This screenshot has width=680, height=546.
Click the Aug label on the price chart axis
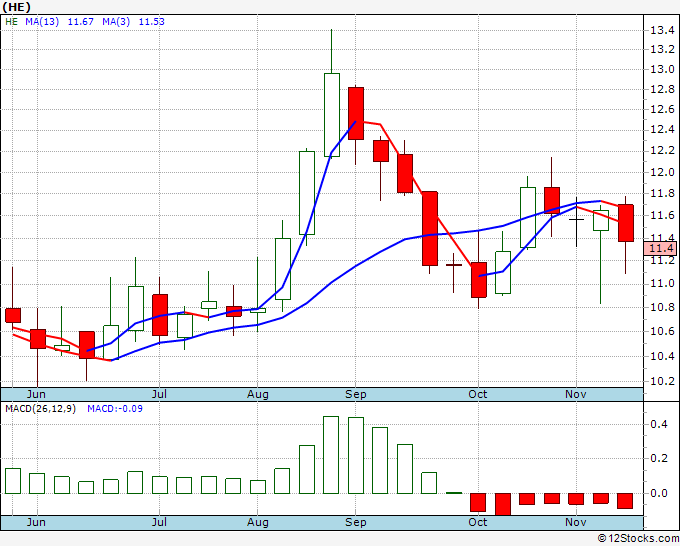tap(258, 394)
